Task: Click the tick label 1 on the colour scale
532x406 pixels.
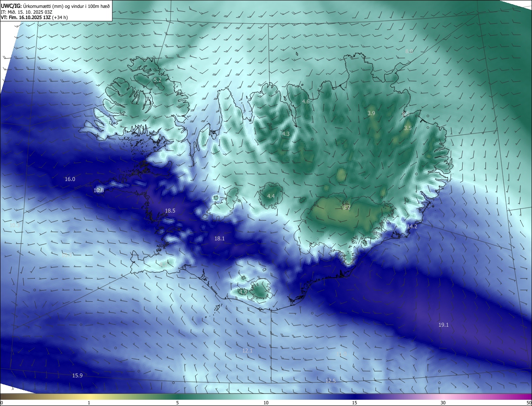Action: coord(89,403)
